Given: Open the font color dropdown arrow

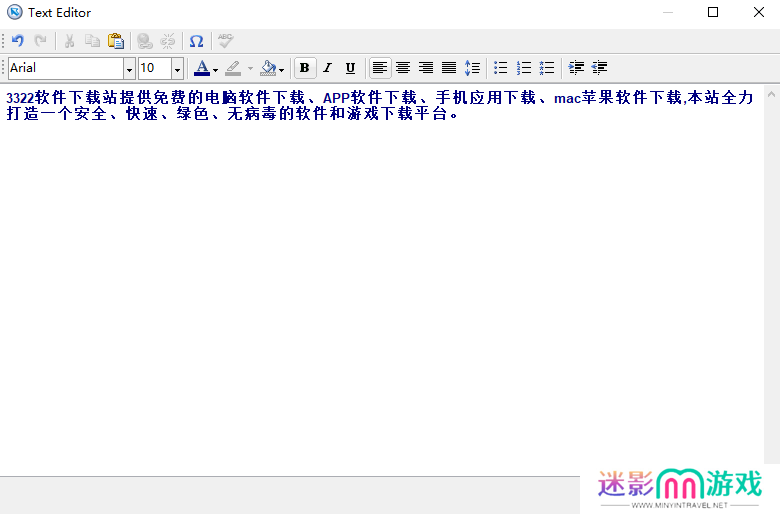Looking at the screenshot, I should 215,69.
